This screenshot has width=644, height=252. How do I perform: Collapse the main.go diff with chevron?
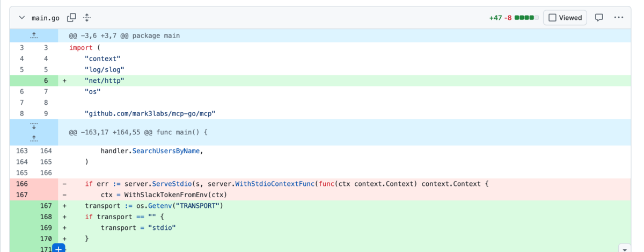click(22, 18)
